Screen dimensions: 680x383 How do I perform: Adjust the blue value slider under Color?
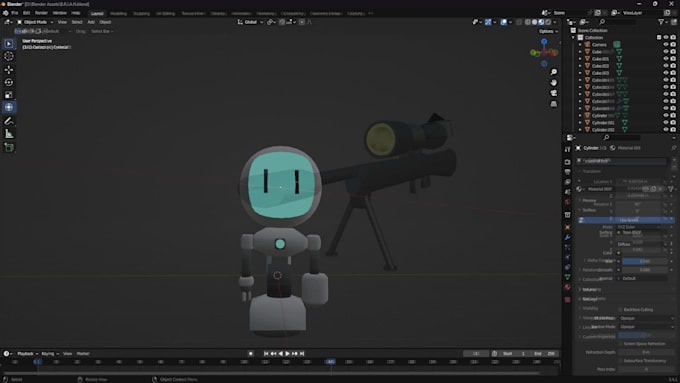(644, 261)
